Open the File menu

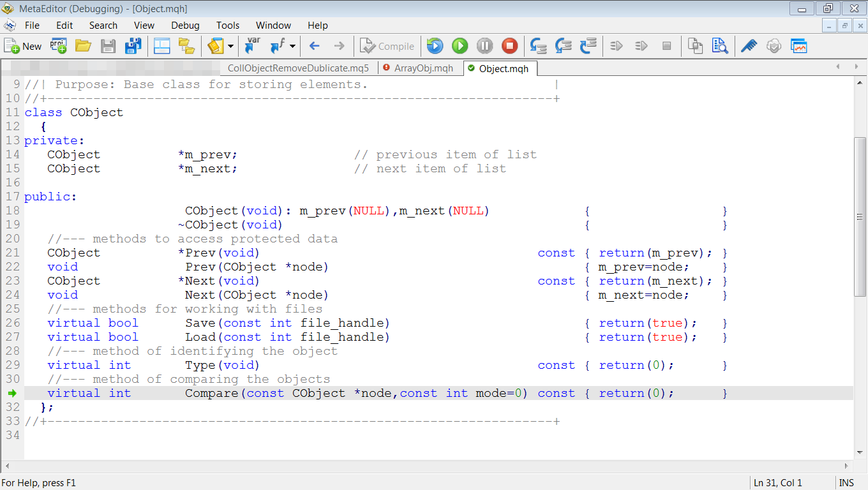[32, 26]
